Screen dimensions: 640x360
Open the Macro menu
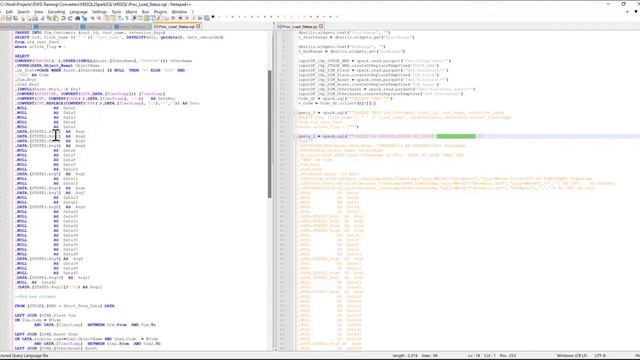[x=131, y=12]
